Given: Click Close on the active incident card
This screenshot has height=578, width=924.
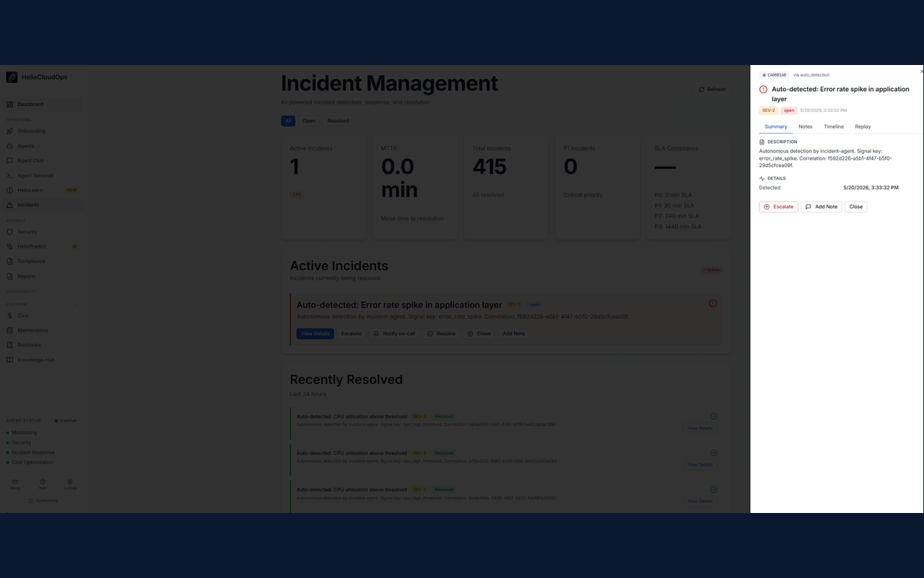Looking at the screenshot, I should (x=479, y=334).
